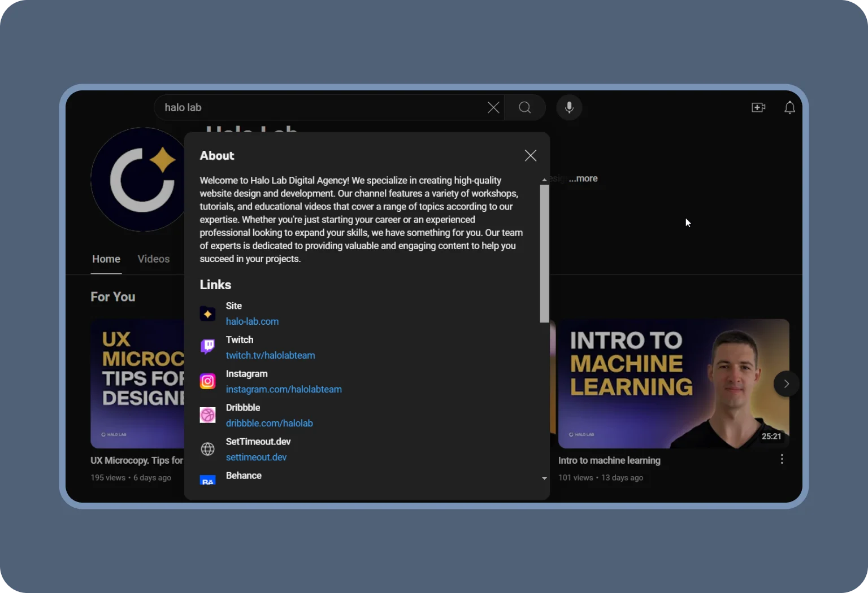Expand channel description with ...more
This screenshot has width=868, height=593.
tap(583, 178)
